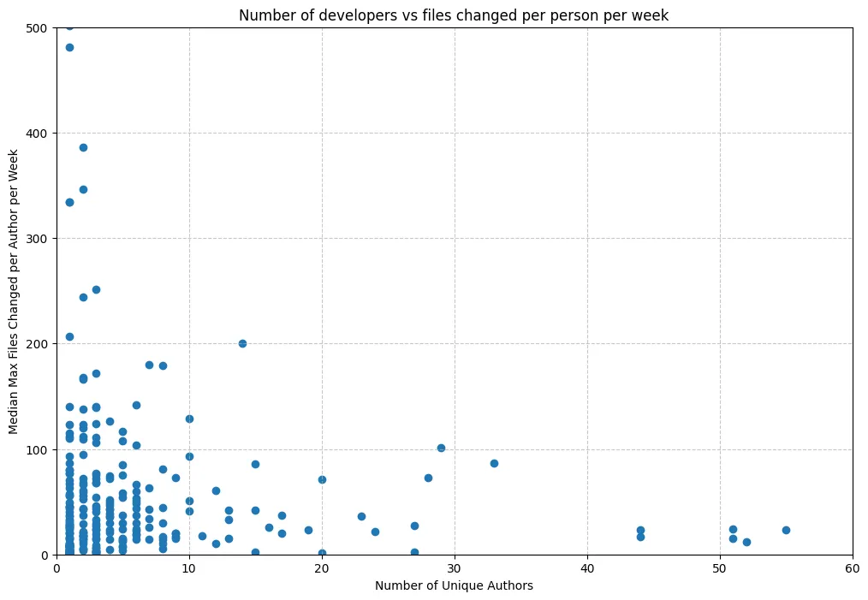Image resolution: width=868 pixels, height=600 pixels.
Task: Select the point at 3 authors, 251 files
Action: coord(96,289)
